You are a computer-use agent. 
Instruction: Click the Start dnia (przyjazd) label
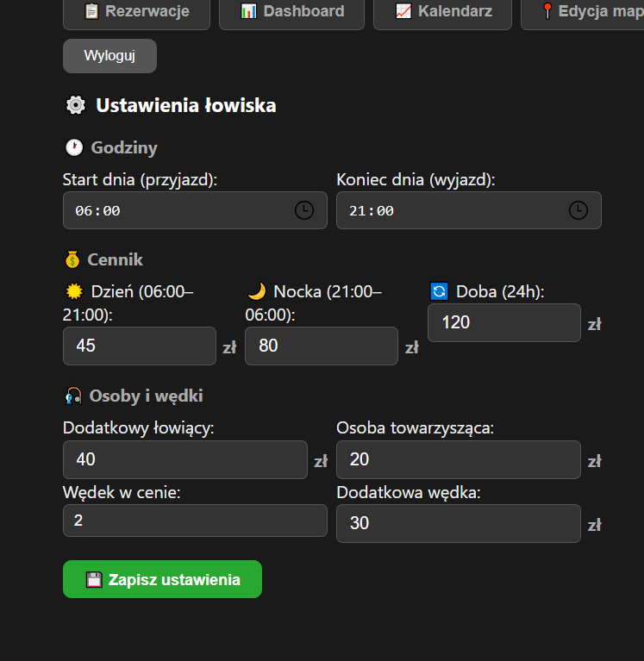coord(140,179)
